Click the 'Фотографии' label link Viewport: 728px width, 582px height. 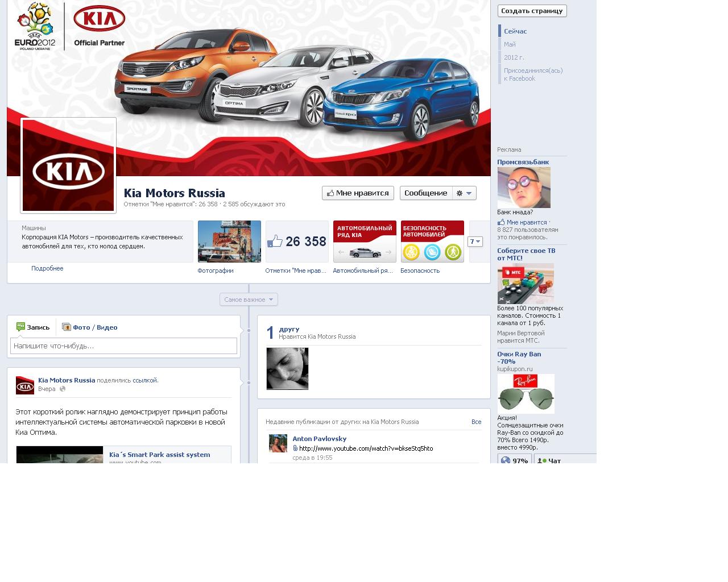[216, 271]
